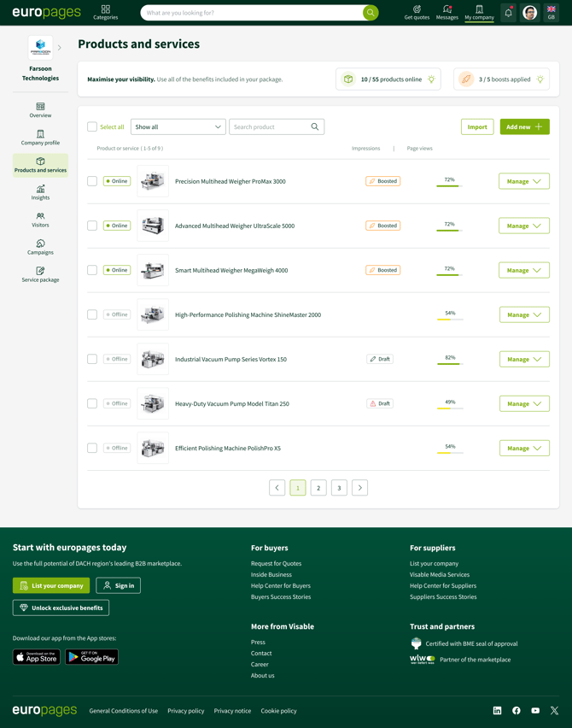The image size is (572, 728).
Task: Open Visitors in the sidebar
Action: pyautogui.click(x=40, y=220)
